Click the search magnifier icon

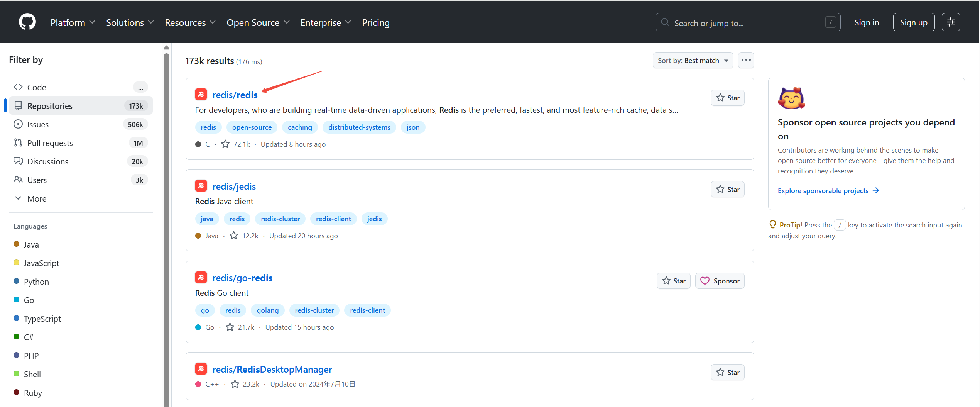[665, 22]
